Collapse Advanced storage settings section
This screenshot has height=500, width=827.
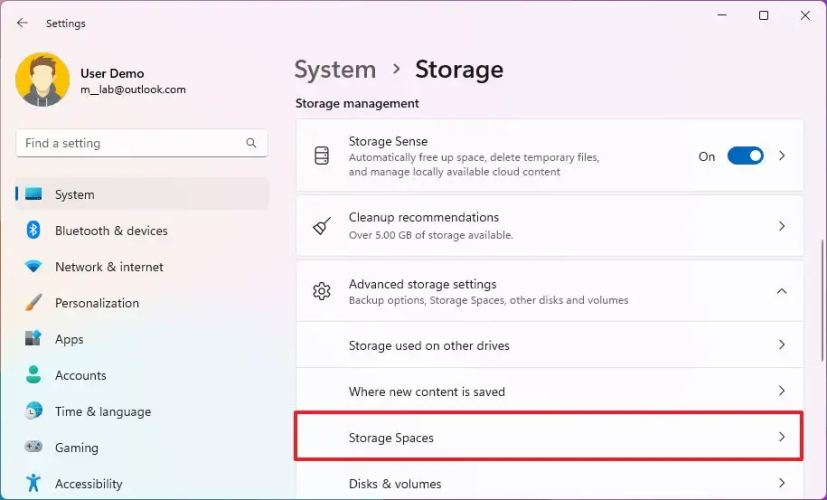pyautogui.click(x=782, y=291)
